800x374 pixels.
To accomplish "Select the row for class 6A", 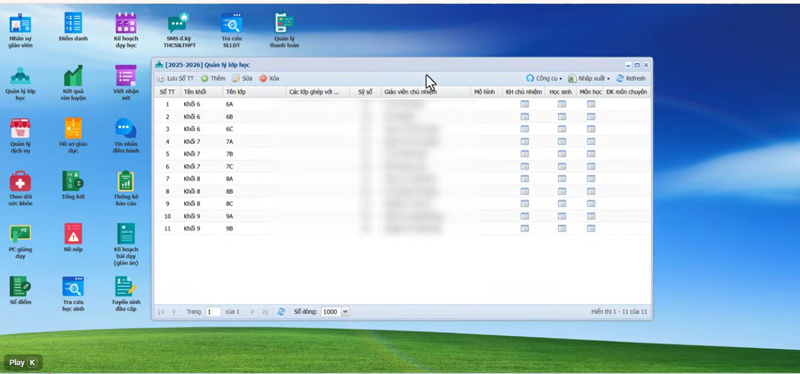I will click(x=403, y=104).
